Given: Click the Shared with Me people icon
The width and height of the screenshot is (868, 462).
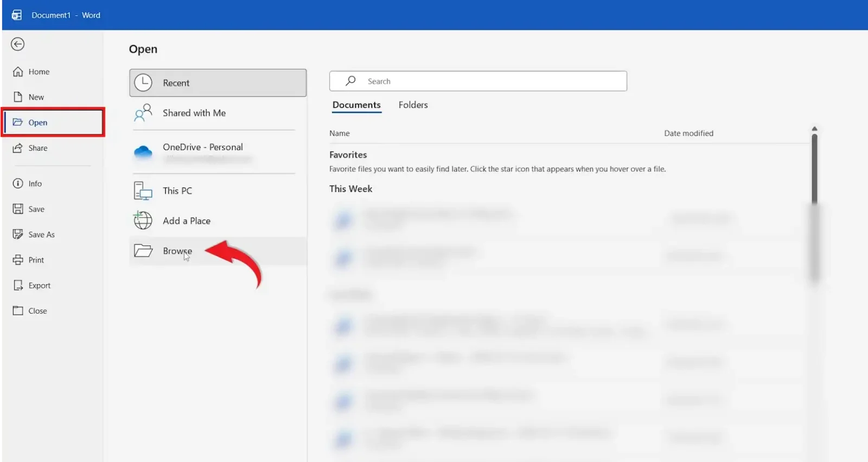Looking at the screenshot, I should pyautogui.click(x=143, y=113).
